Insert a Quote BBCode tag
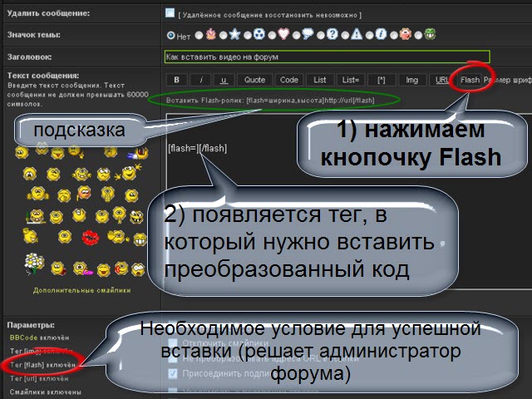 [x=255, y=80]
